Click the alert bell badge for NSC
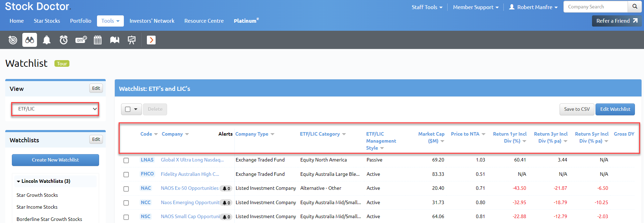This screenshot has width=644, height=223. click(x=227, y=217)
